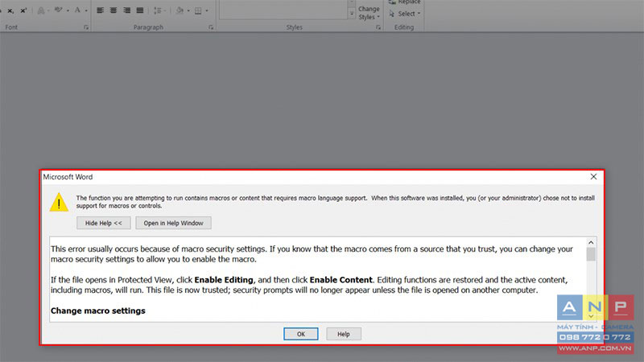The image size is (644, 362).
Task: Justify the text in the Paragraph group
Action: [140, 10]
